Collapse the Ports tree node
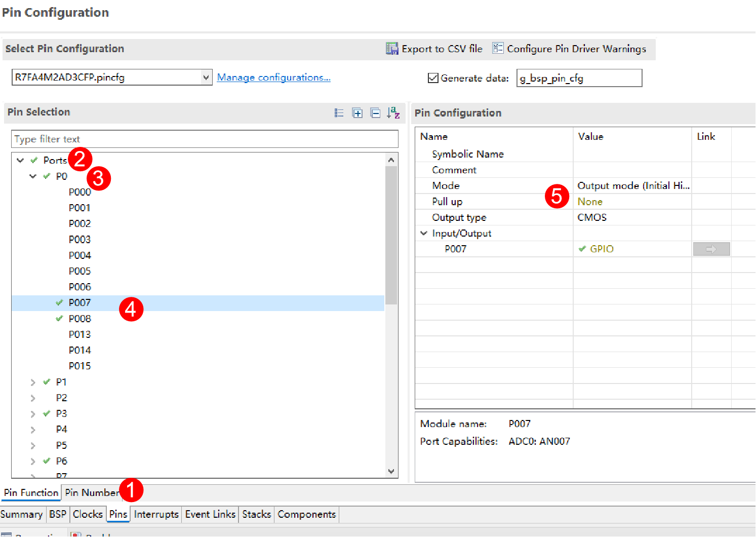 20,160
